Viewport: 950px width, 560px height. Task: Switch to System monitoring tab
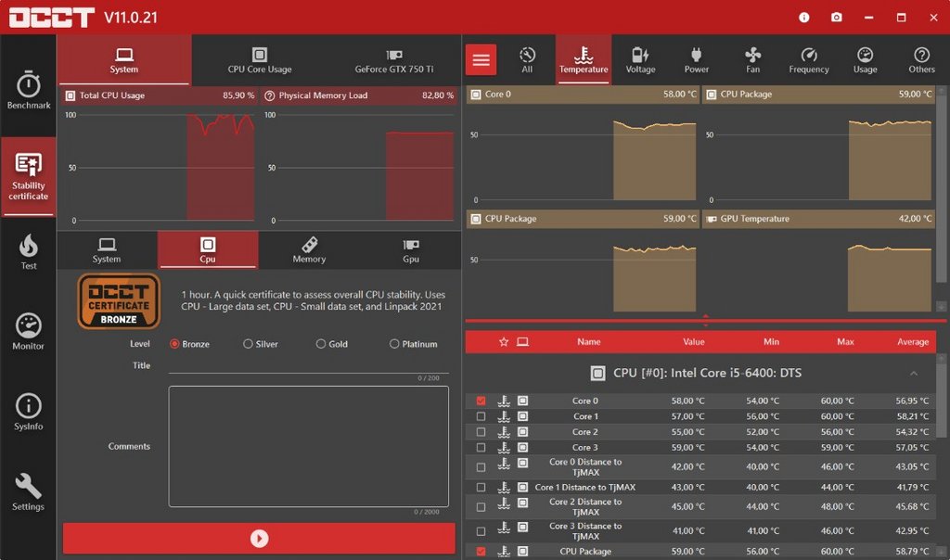(x=124, y=60)
